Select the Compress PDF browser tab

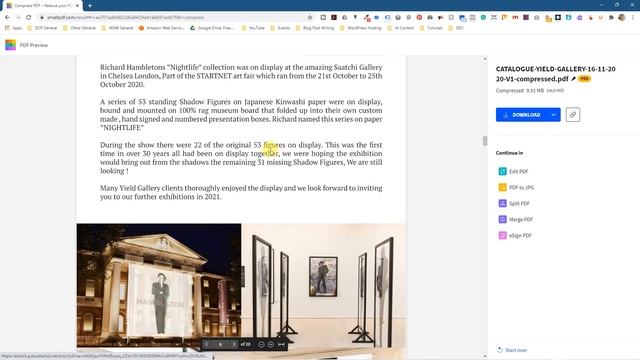(x=41, y=6)
